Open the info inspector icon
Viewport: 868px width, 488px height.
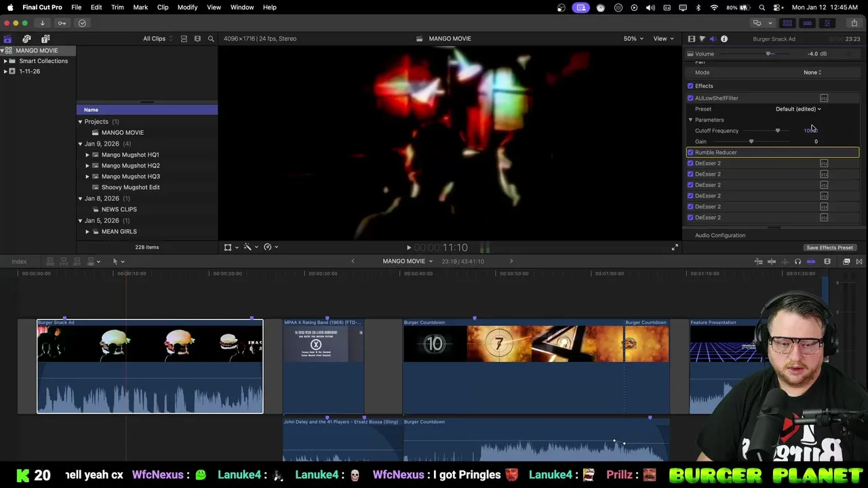point(724,39)
